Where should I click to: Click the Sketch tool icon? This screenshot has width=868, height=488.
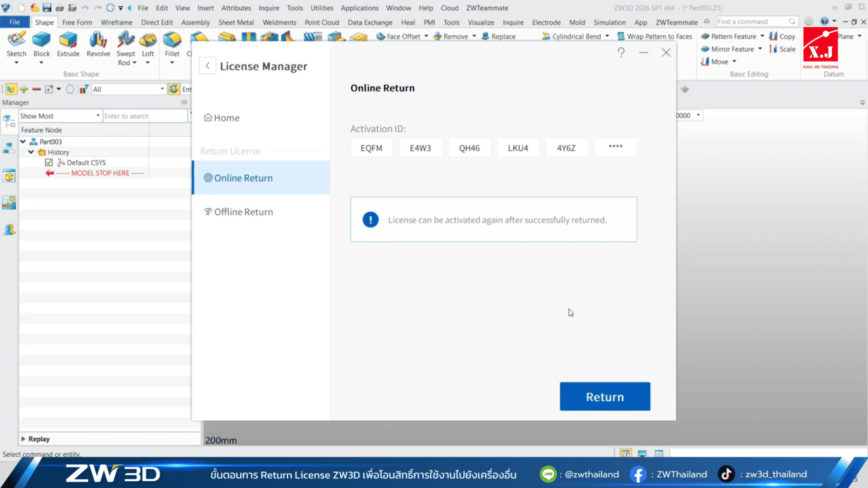16,40
